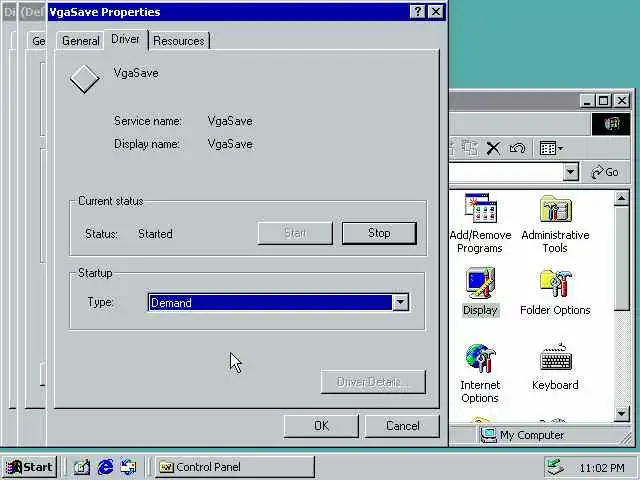
Task: Close the VgaSave Properties dialog
Action: click(436, 11)
